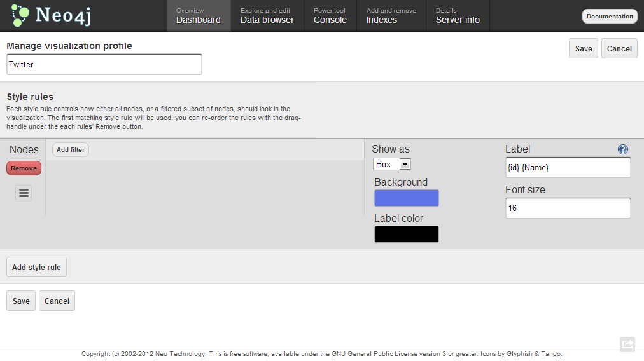Viewport: 644px width, 361px height.
Task: Remove the Nodes style rule
Action: [24, 168]
